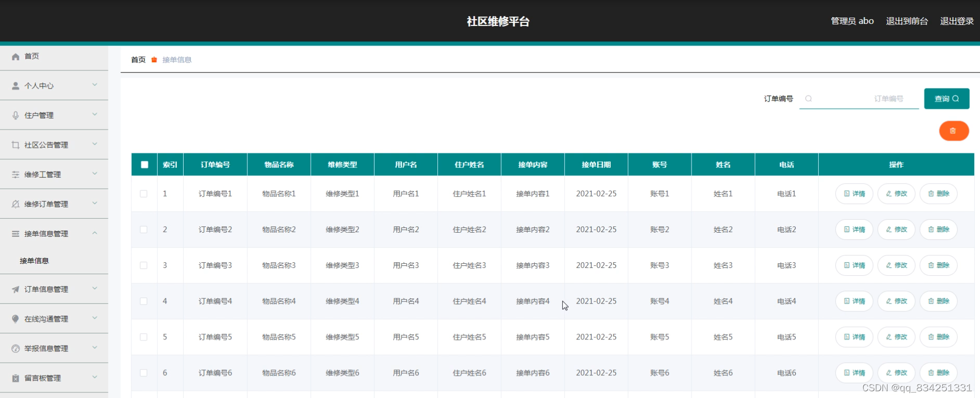Click 退出登录 in the top bar
The height and width of the screenshot is (398, 980).
point(957,21)
